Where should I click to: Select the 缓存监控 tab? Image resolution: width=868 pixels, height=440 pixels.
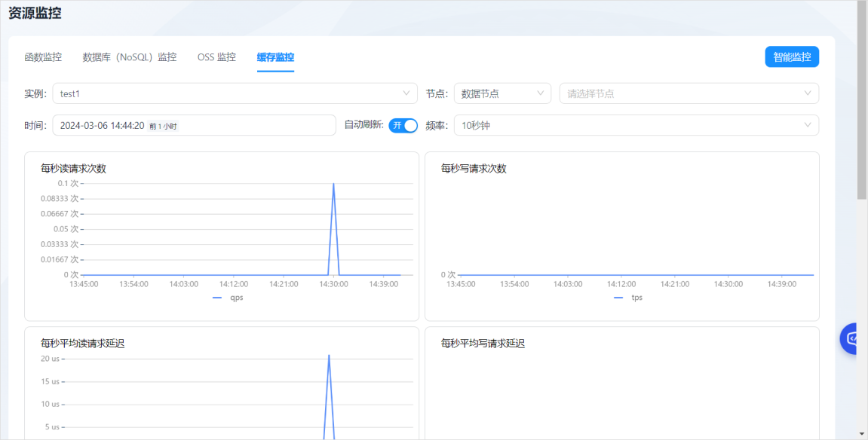[x=275, y=57]
